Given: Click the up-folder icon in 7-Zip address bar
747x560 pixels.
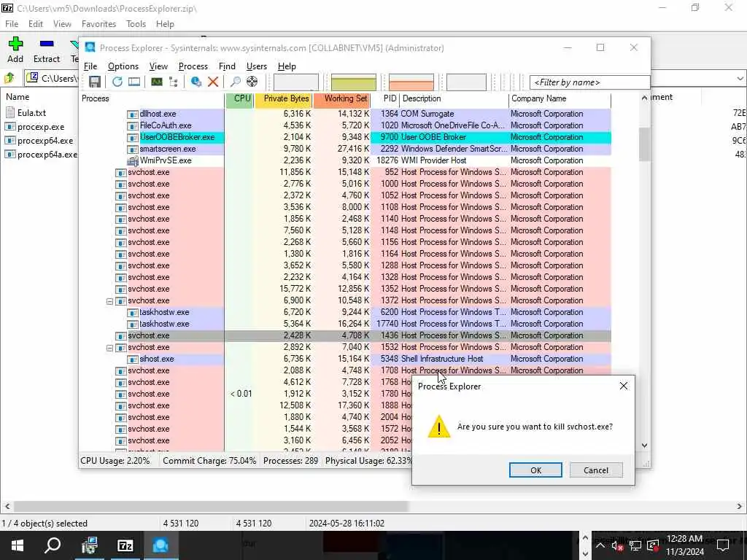Looking at the screenshot, I should [9, 77].
